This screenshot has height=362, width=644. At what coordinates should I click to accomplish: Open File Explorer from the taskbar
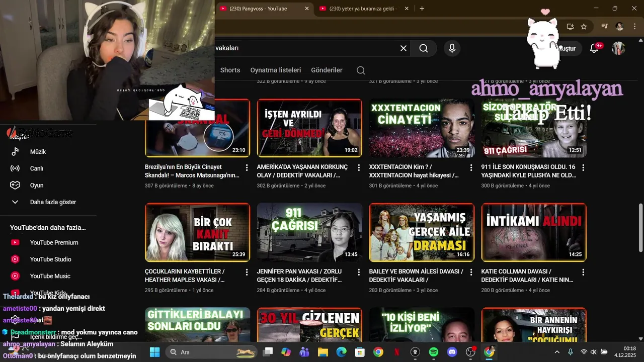point(323,352)
